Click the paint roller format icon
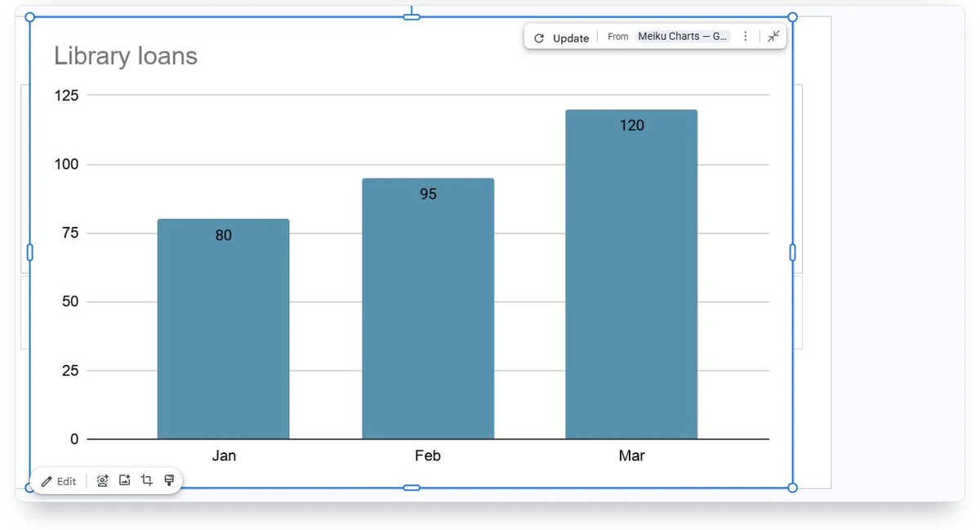Viewport: 980px width, 530px height. point(169,480)
